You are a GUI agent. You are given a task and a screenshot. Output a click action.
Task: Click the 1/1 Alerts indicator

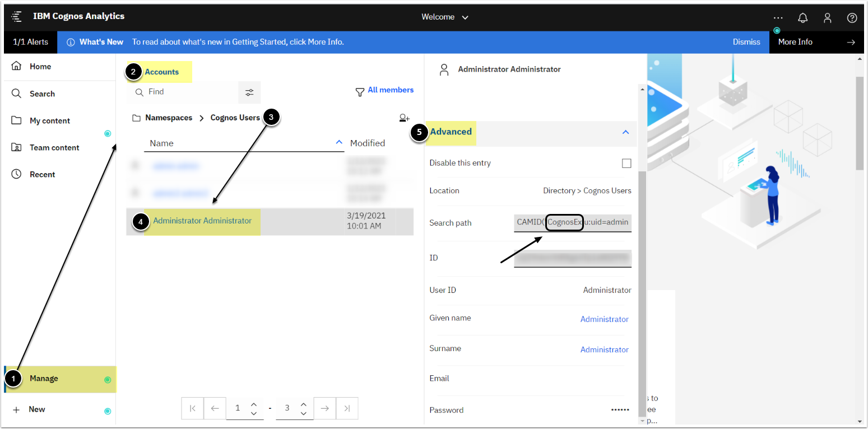tap(31, 42)
